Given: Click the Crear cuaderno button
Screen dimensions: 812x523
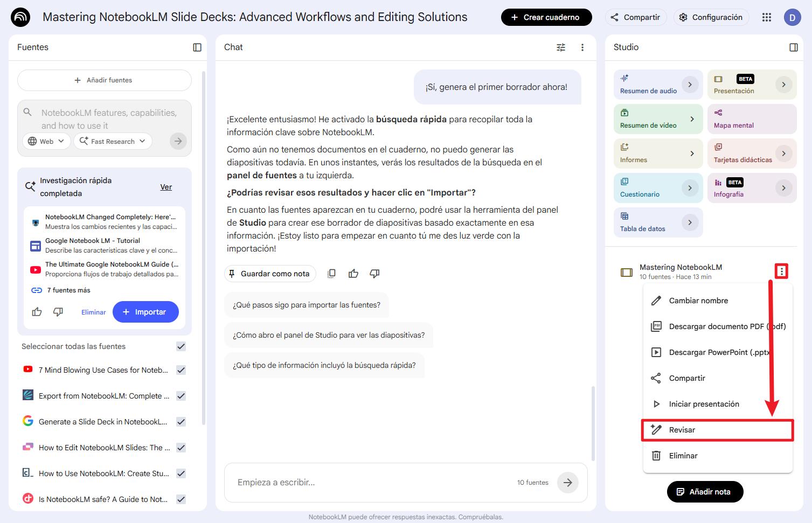Looking at the screenshot, I should 546,17.
